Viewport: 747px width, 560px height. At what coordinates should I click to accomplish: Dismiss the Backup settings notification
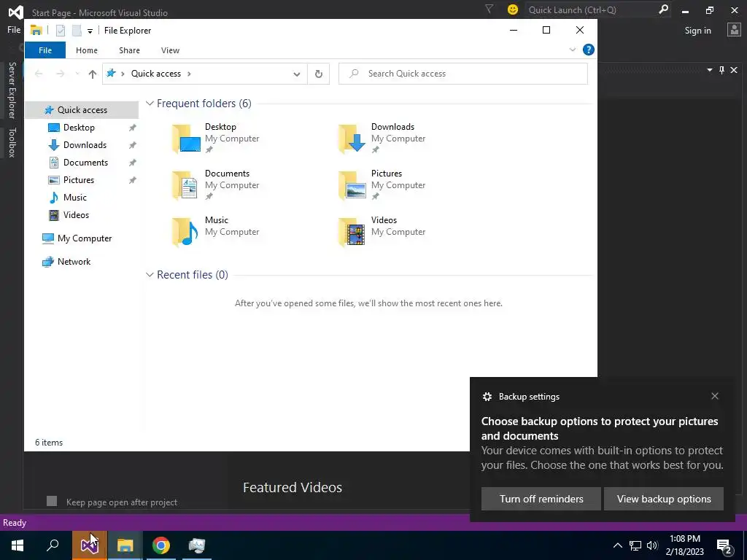click(x=715, y=396)
